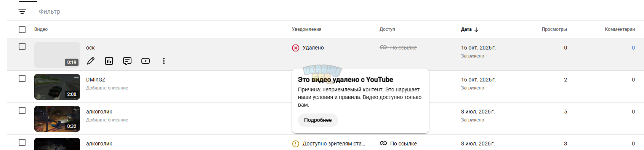Tick the checkbox of the bottom алкоголик row

pyautogui.click(x=22, y=142)
